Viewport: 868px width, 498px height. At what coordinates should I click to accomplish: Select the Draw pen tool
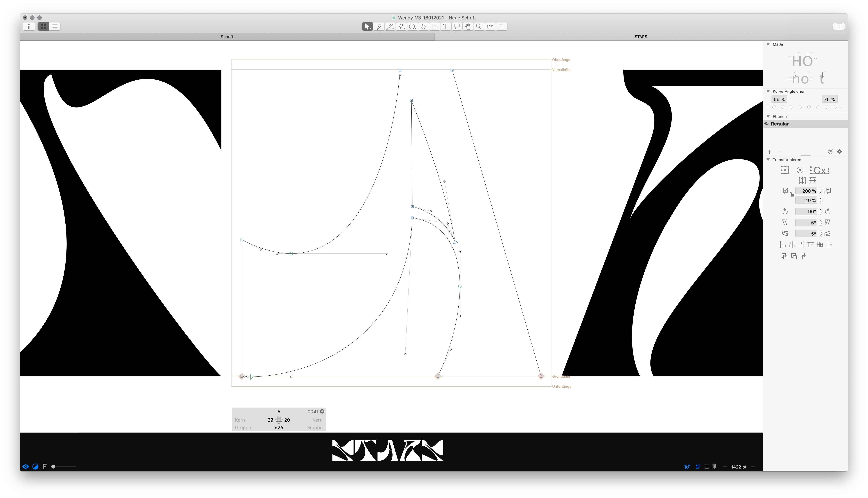tap(379, 26)
